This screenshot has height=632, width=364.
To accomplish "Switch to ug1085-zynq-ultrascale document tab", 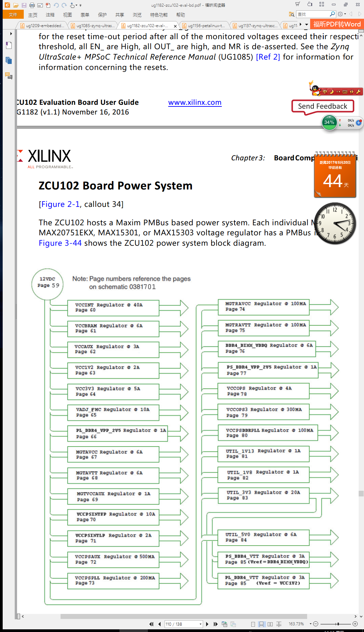I will click(x=93, y=25).
